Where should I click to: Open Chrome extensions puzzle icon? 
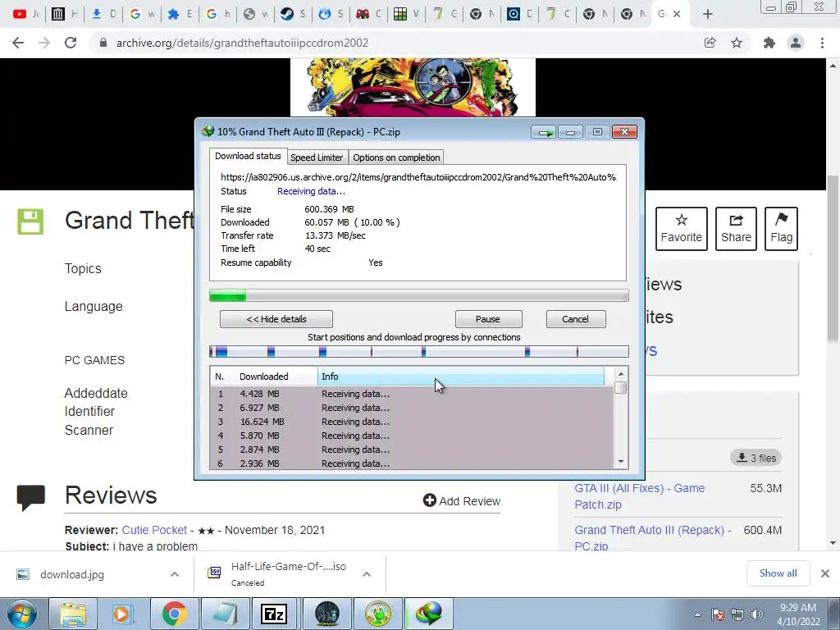tap(769, 43)
